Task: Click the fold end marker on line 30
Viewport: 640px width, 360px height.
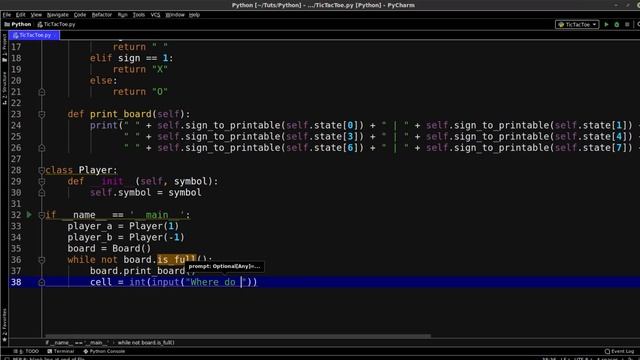Action: coord(41,193)
